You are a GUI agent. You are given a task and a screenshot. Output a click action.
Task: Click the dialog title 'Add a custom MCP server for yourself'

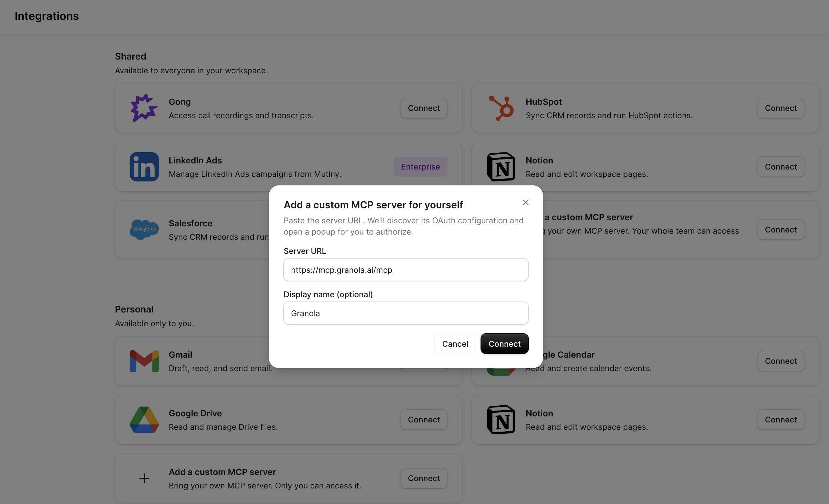point(373,205)
